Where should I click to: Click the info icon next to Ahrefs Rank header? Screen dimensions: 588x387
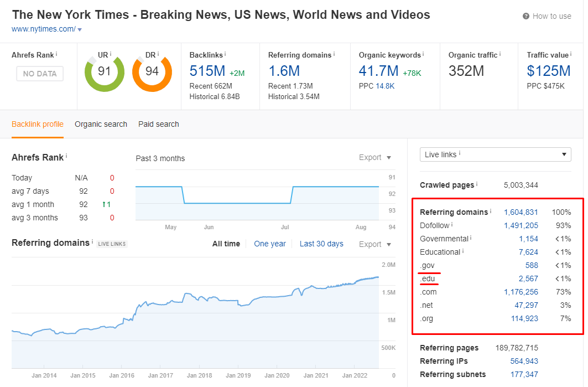(x=56, y=54)
